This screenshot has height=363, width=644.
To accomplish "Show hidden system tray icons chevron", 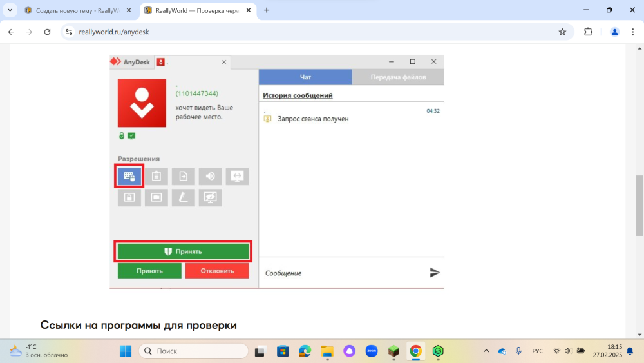I will coord(486,351).
